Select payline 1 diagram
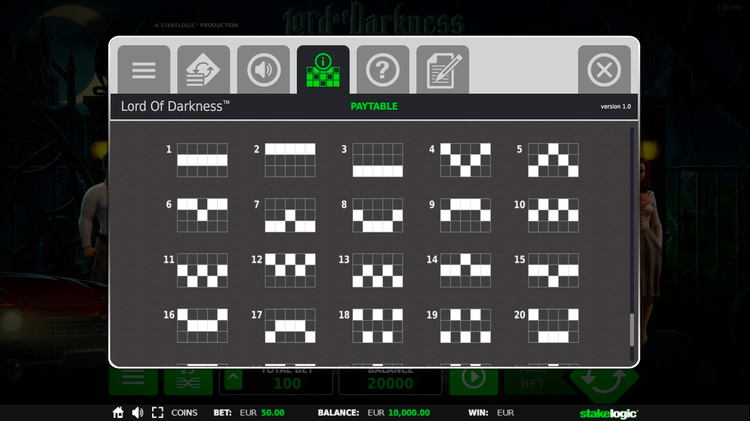 coord(202,159)
